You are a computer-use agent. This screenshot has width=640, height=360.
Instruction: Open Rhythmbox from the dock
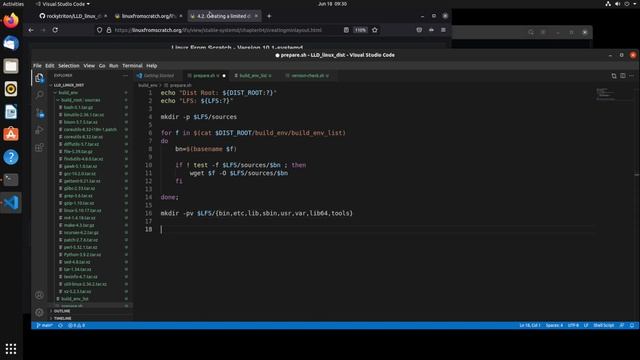tap(11, 89)
